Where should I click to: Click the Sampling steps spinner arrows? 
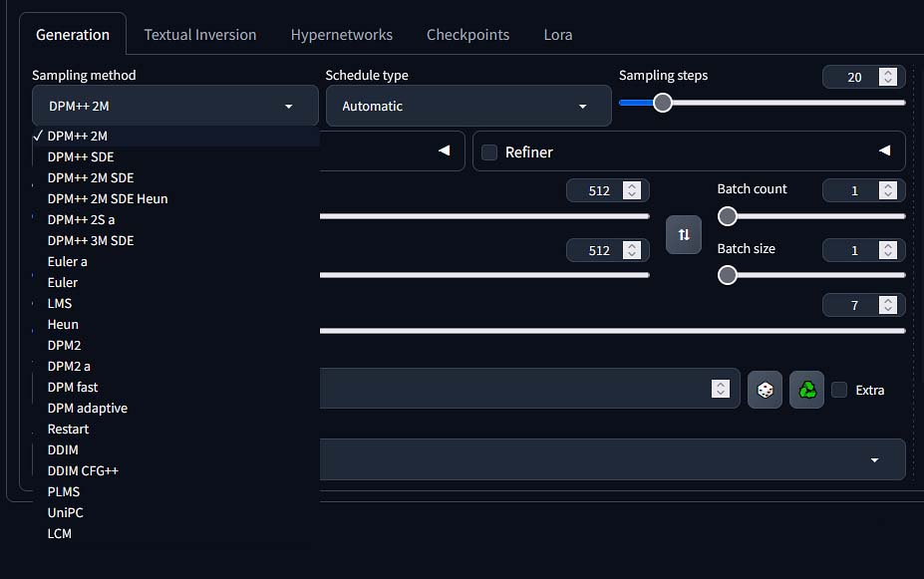click(x=888, y=77)
